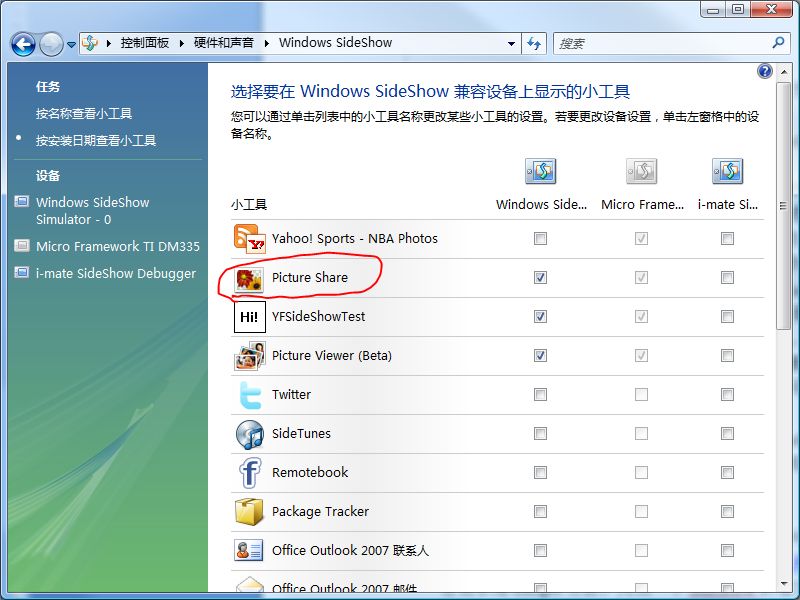The height and width of the screenshot is (600, 800).
Task: Go back with the Back arrow button
Action: 23,44
